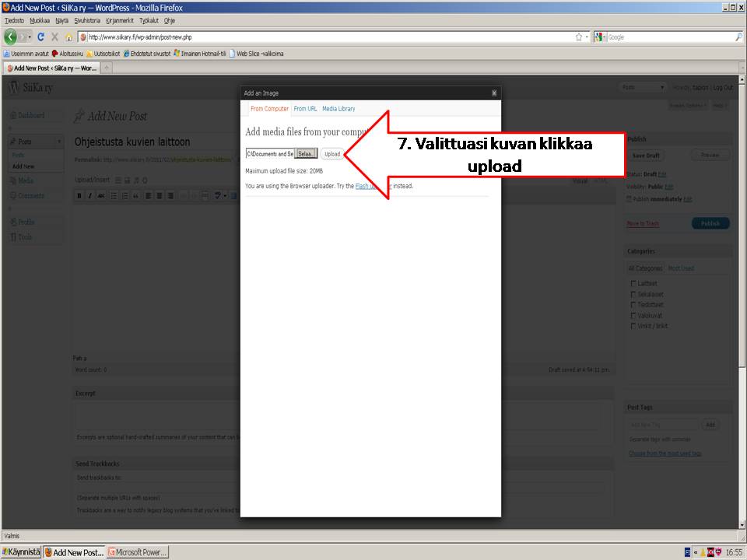Tick the Valokuvat category checkbox
This screenshot has height=560, width=747.
(x=633, y=316)
